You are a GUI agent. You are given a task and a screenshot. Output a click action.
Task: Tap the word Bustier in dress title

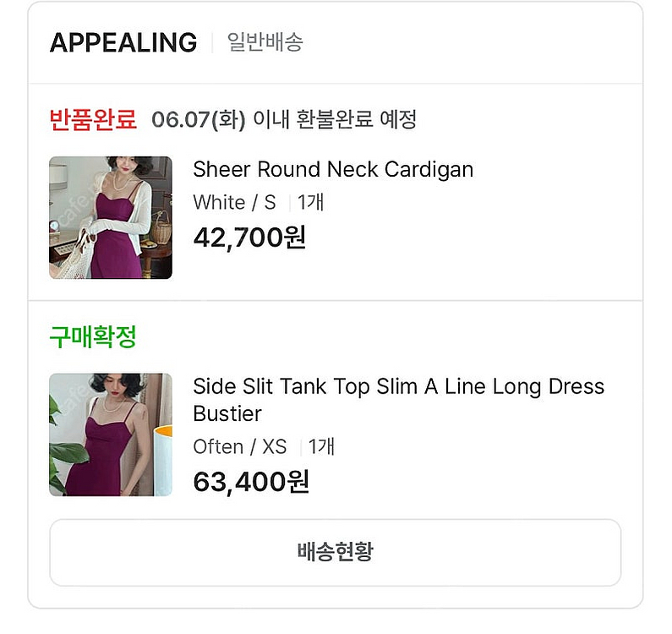[x=227, y=413]
